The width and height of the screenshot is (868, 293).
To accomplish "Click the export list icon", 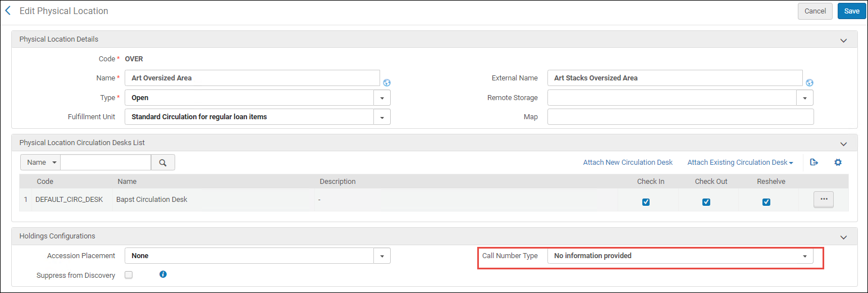I will [814, 162].
